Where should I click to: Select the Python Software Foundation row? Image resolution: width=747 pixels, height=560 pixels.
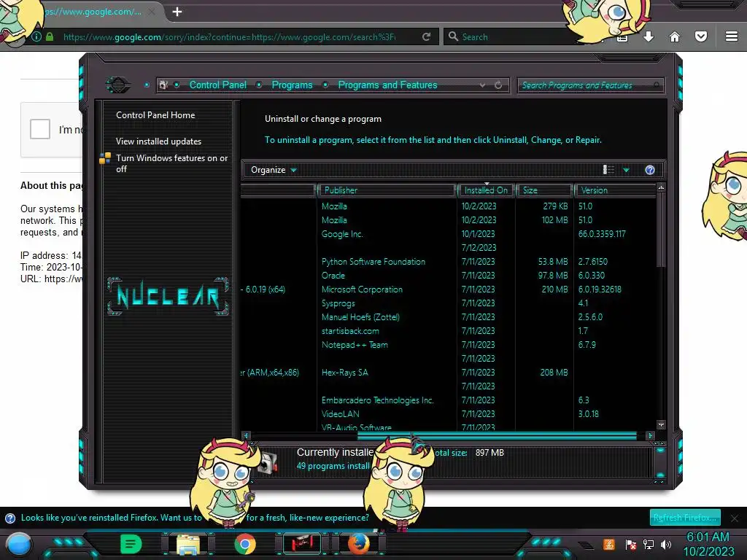(448, 262)
